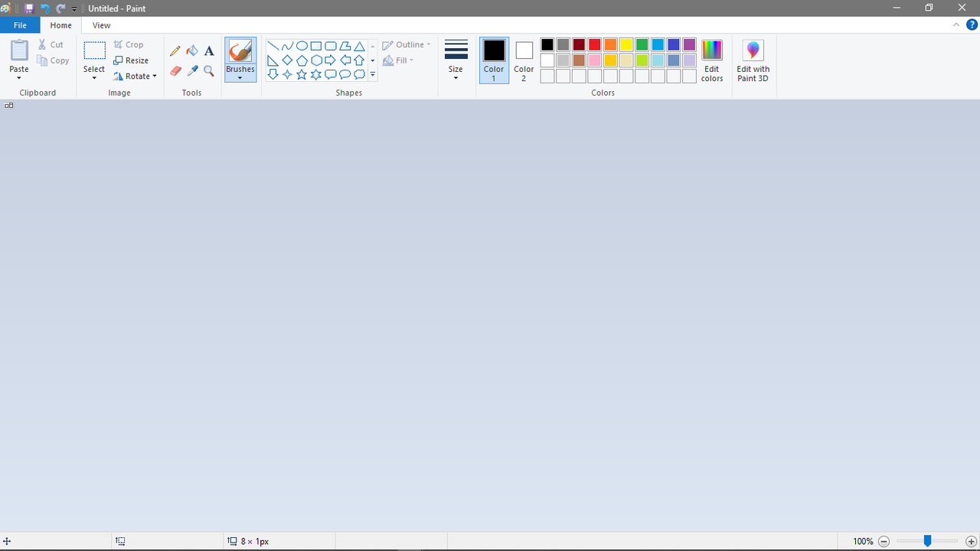Image resolution: width=980 pixels, height=551 pixels.
Task: Pick the green color swatch
Action: 642,45
